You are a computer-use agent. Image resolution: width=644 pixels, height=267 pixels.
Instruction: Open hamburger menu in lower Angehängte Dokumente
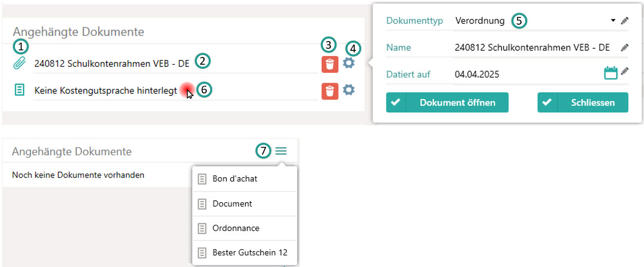(281, 151)
